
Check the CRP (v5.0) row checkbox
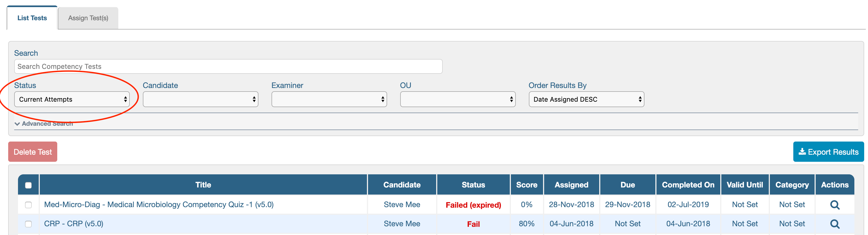point(28,224)
